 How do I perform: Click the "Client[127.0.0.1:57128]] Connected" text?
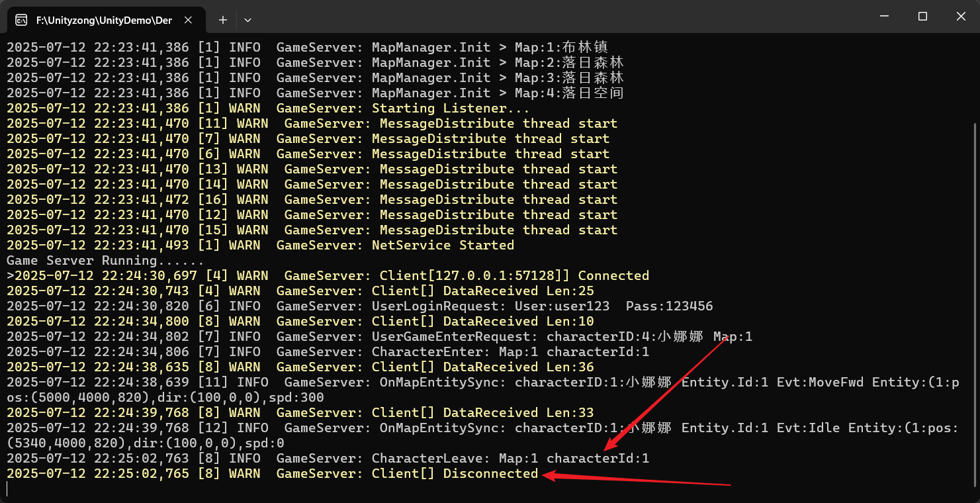(513, 276)
